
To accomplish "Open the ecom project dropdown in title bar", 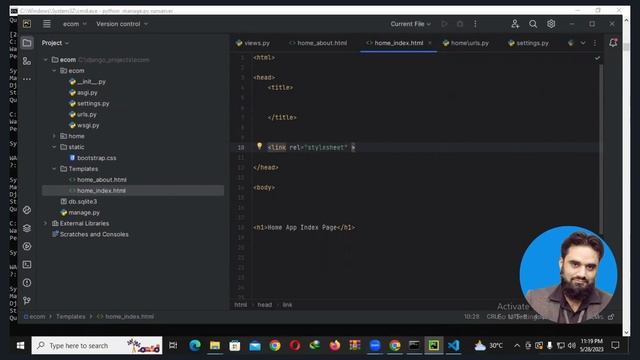I will [x=75, y=24].
